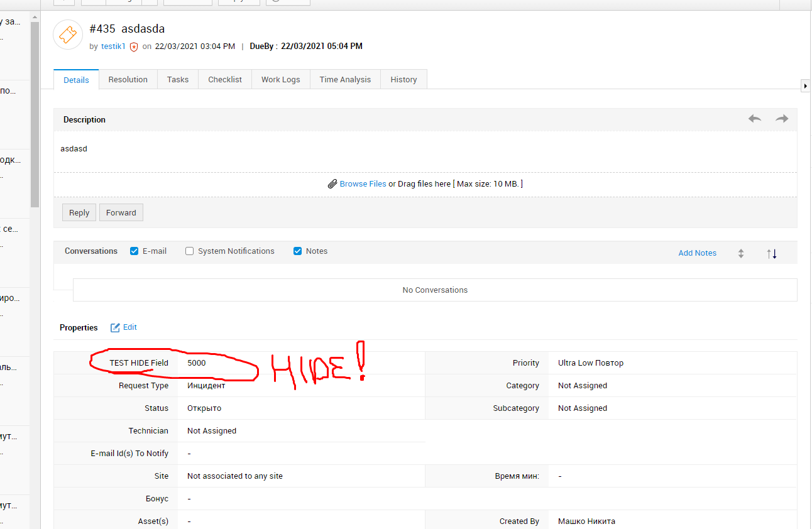Viewport: 812px width, 529px height.
Task: Click the 'Properties' section heading
Action: tap(79, 327)
